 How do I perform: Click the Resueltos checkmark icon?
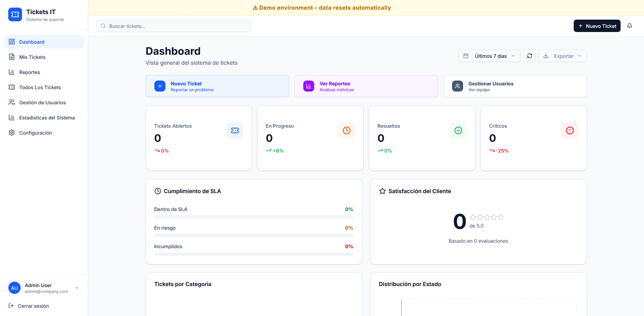[458, 130]
